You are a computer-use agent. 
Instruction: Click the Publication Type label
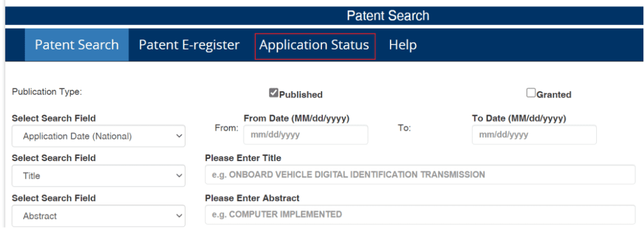47,91
